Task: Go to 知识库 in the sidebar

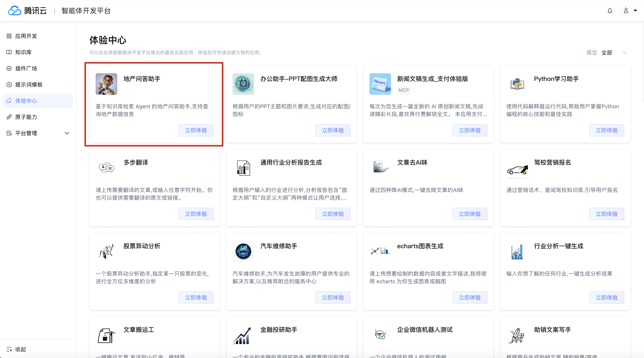Action: click(x=23, y=52)
